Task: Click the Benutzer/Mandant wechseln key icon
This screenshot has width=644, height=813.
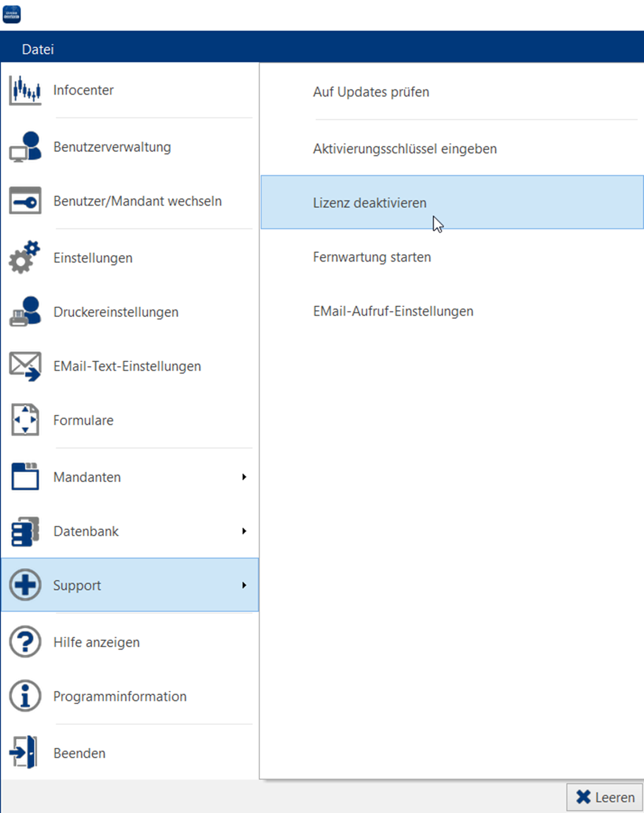Action: pyautogui.click(x=25, y=201)
